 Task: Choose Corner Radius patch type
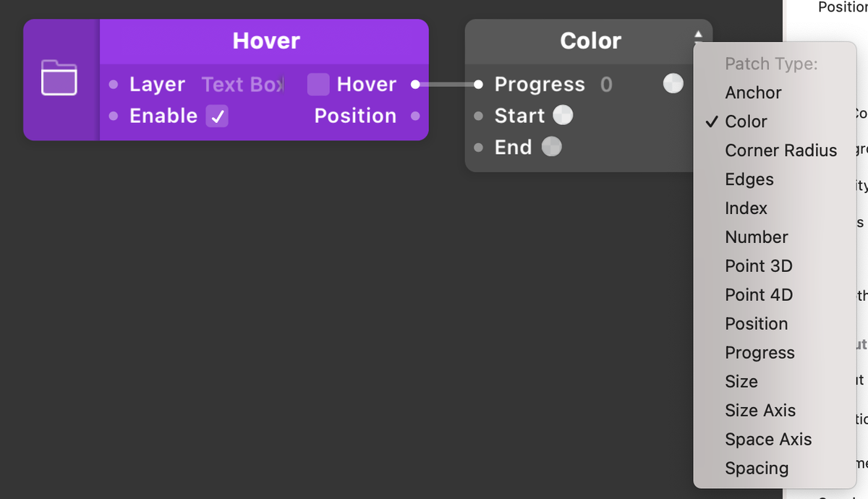(780, 150)
